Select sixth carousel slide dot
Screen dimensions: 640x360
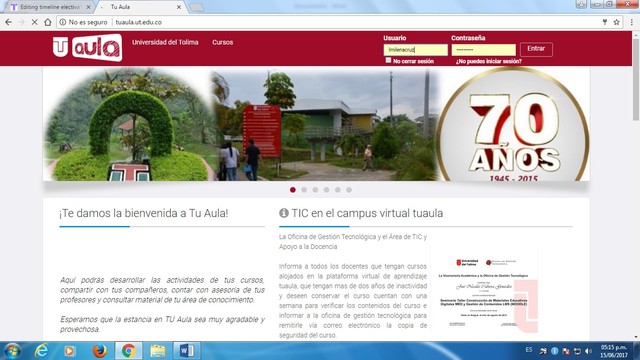[349, 190]
